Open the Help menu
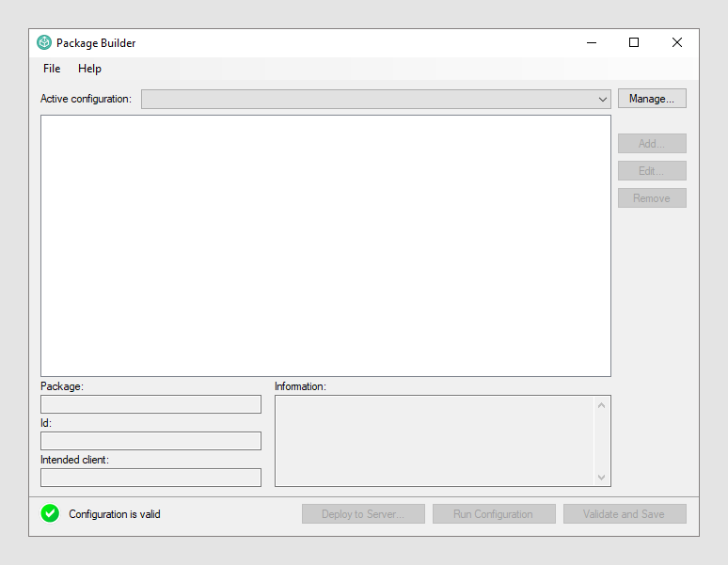The height and width of the screenshot is (565, 728). (89, 69)
